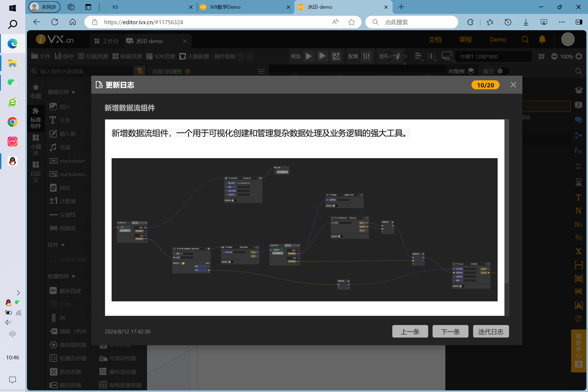Open the WeChat taskbar icon

pos(13,82)
